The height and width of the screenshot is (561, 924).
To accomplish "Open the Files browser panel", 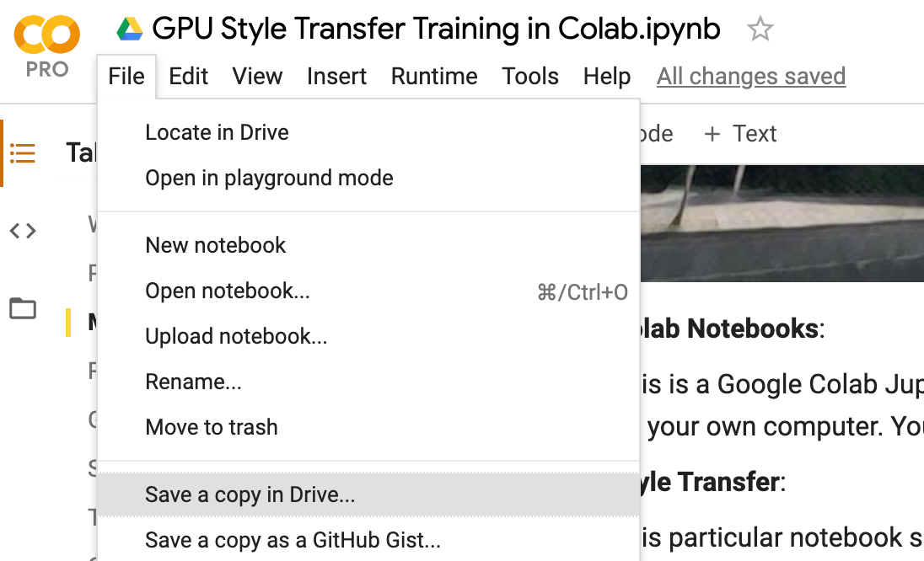I will (23, 308).
